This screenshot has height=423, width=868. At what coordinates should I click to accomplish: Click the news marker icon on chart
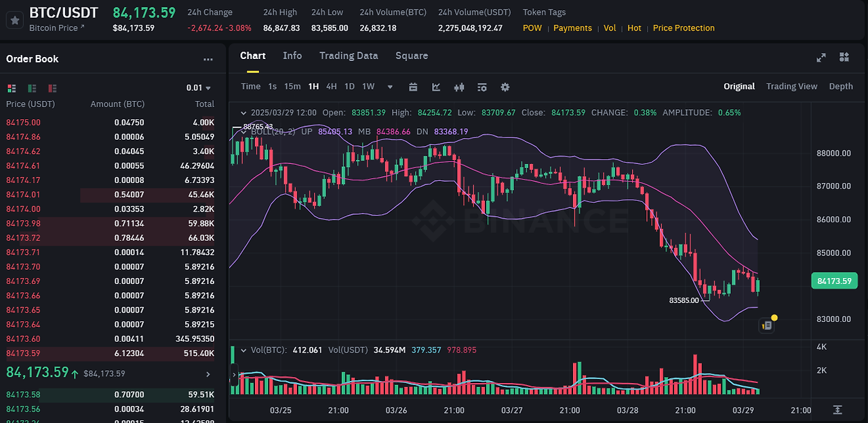pos(767,325)
